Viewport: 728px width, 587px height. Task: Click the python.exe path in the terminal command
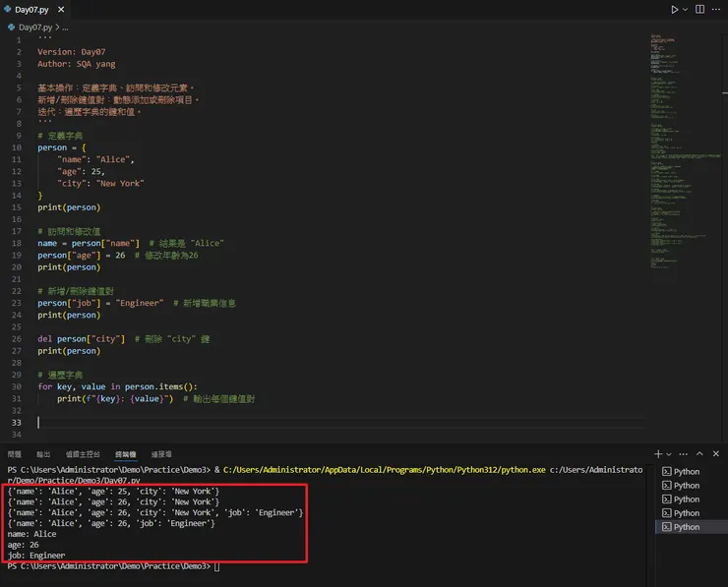click(x=385, y=470)
